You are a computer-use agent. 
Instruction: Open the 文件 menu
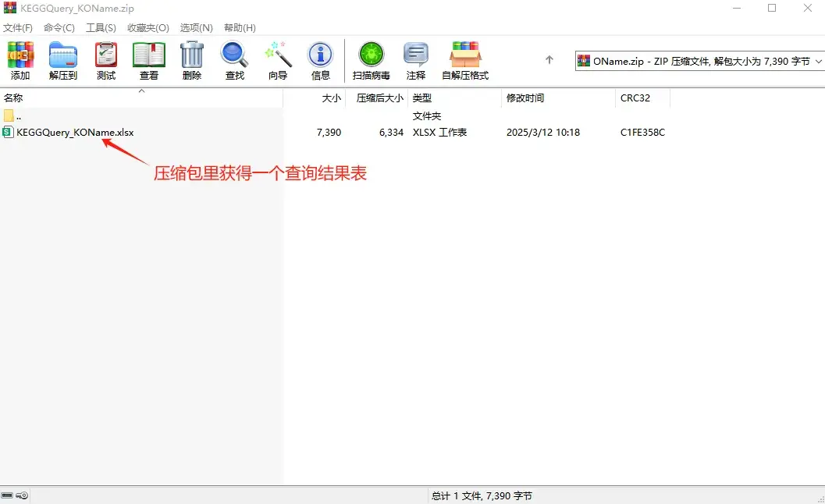[x=20, y=27]
